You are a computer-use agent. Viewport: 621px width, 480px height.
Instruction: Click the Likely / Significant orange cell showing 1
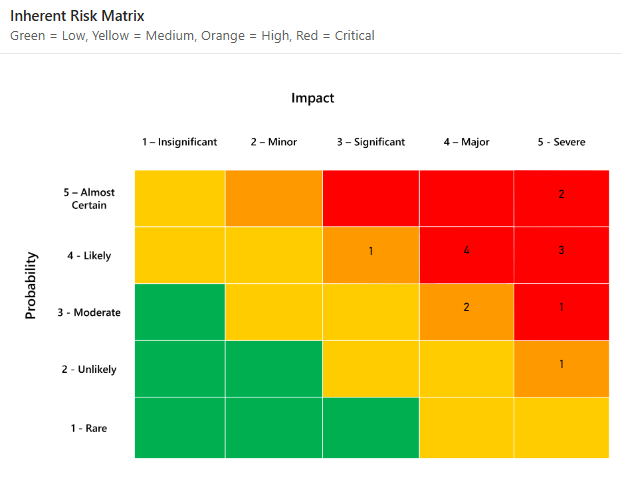pos(370,255)
